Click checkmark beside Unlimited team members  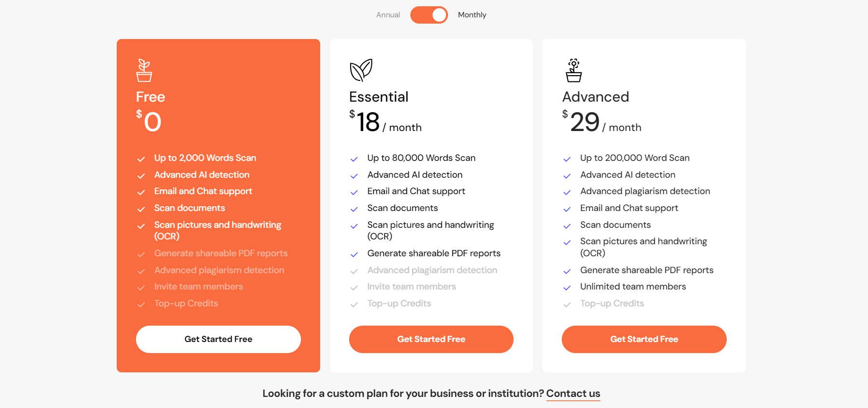[567, 288]
